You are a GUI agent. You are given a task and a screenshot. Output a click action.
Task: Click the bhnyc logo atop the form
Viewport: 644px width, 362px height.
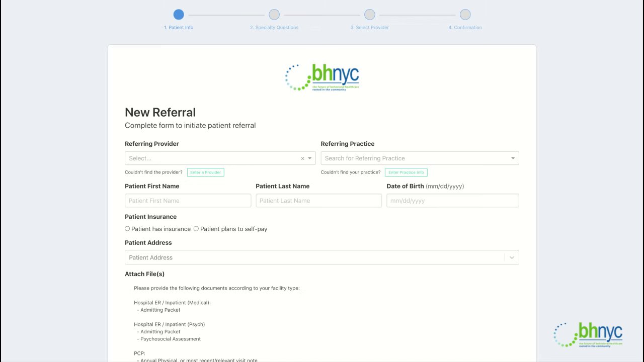pos(322,77)
